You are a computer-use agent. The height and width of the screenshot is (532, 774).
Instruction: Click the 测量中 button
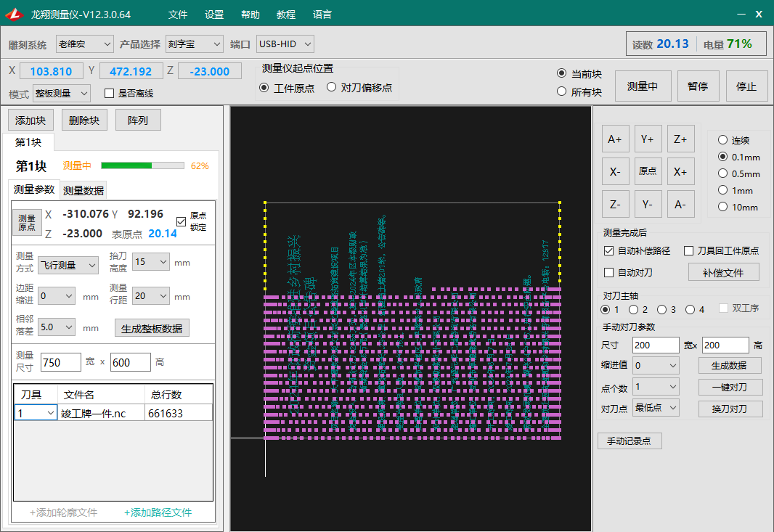click(x=643, y=86)
